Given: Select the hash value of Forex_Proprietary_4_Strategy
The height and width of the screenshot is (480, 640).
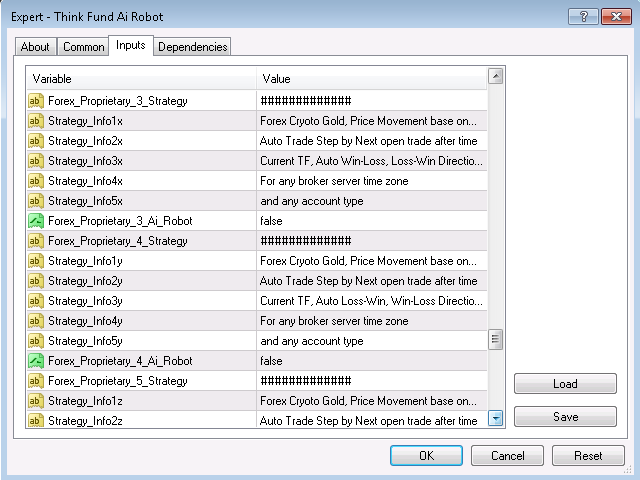Looking at the screenshot, I should point(372,241).
